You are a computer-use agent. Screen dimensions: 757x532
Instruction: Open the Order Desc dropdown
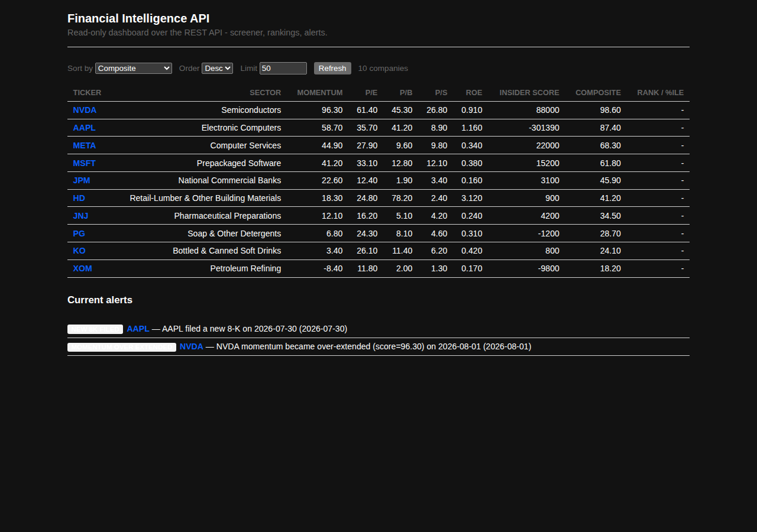point(217,68)
